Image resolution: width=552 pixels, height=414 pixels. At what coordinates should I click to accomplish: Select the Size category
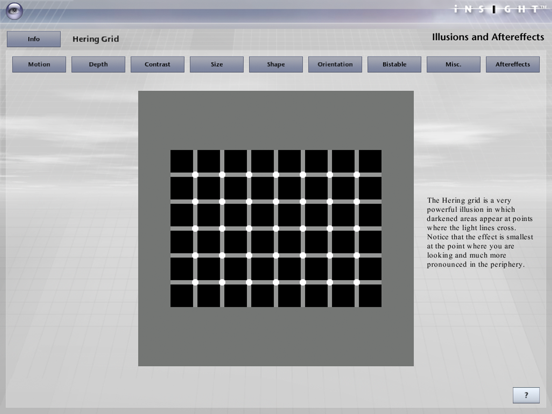[217, 64]
